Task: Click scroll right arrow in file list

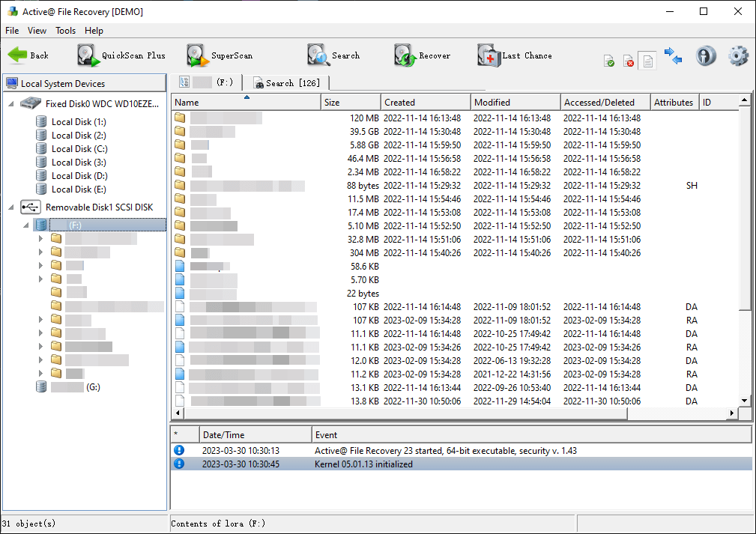Action: pos(732,413)
